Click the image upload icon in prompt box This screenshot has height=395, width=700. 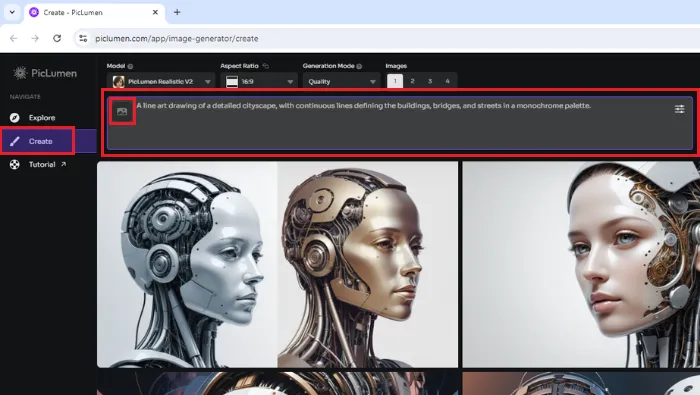coord(122,112)
